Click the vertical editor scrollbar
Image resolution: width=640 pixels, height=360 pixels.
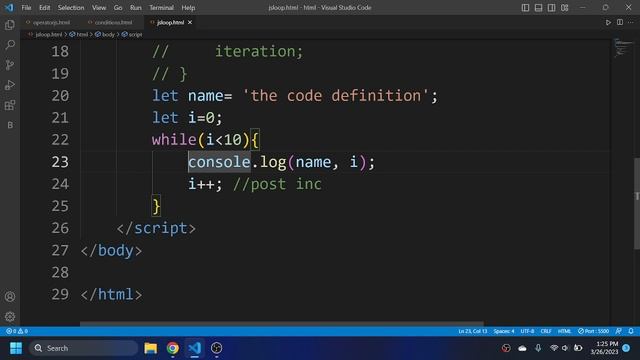(x=637, y=203)
